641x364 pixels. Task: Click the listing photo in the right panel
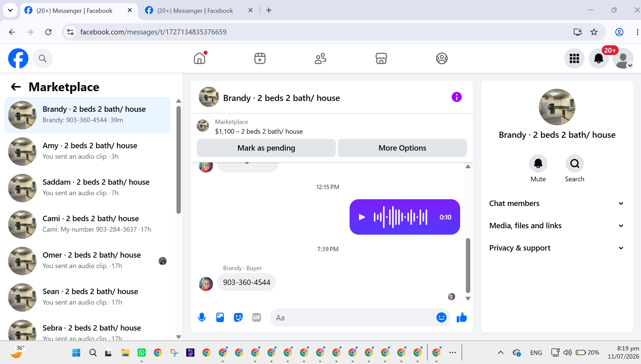[557, 107]
